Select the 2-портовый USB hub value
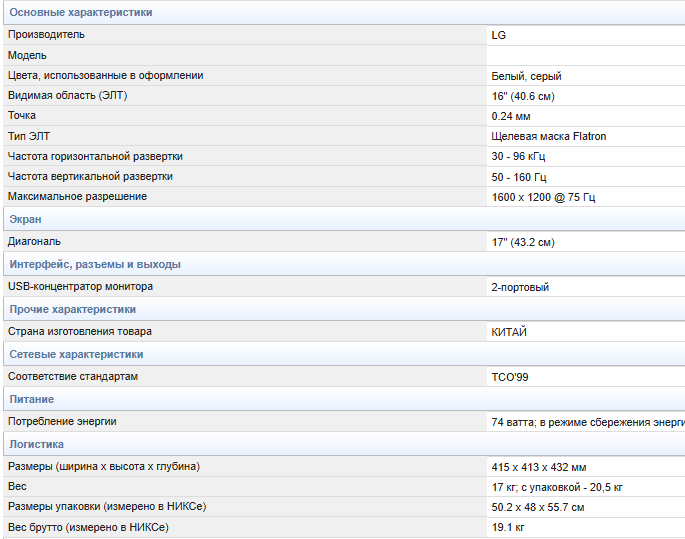The height and width of the screenshot is (539, 685). 520,287
